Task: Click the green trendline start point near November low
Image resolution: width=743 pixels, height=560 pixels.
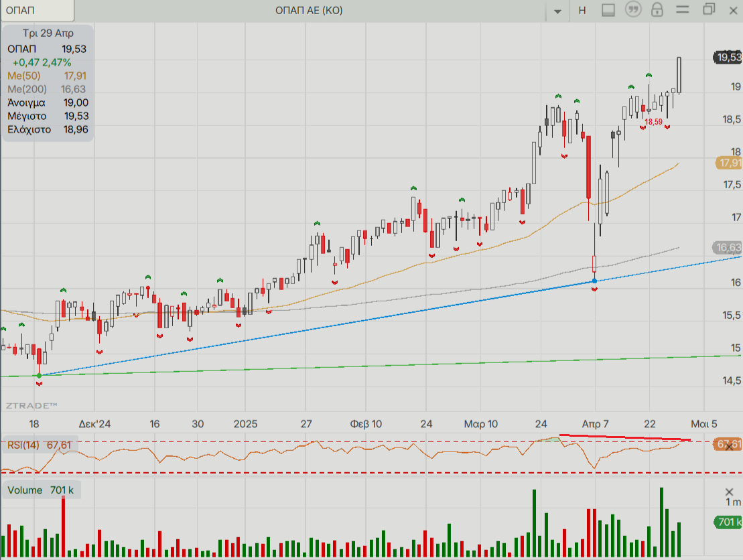Action: [x=39, y=375]
